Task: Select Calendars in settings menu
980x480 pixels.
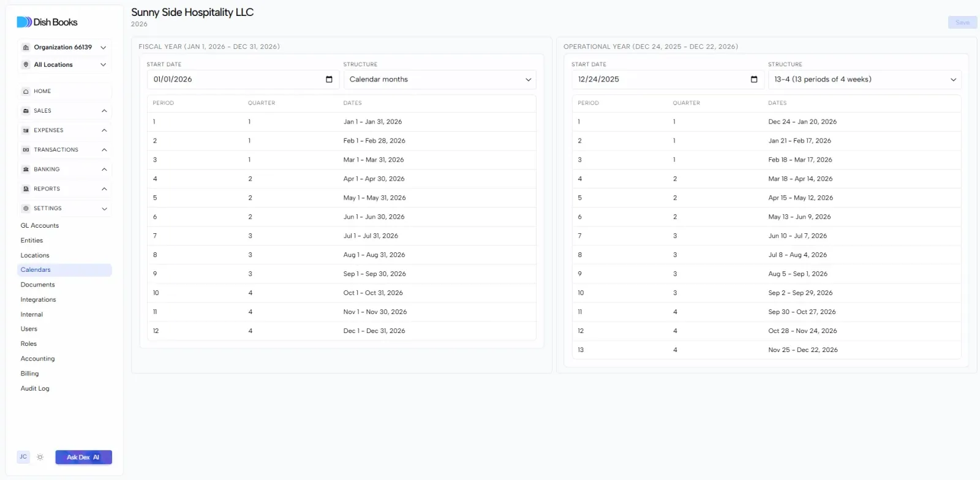Action: coord(65,270)
